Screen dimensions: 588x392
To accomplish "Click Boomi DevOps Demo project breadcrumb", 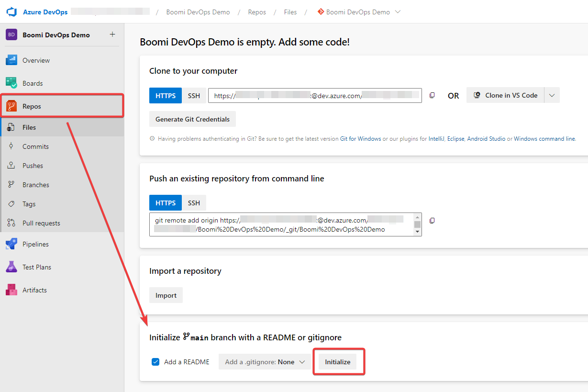I will (198, 12).
